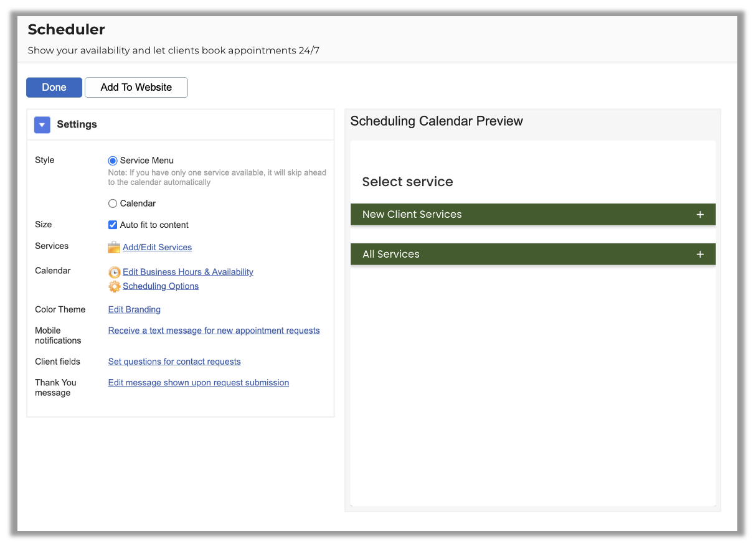Screen dimensions: 756x544
Task: Open the Scheduling Options link
Action: (x=161, y=286)
